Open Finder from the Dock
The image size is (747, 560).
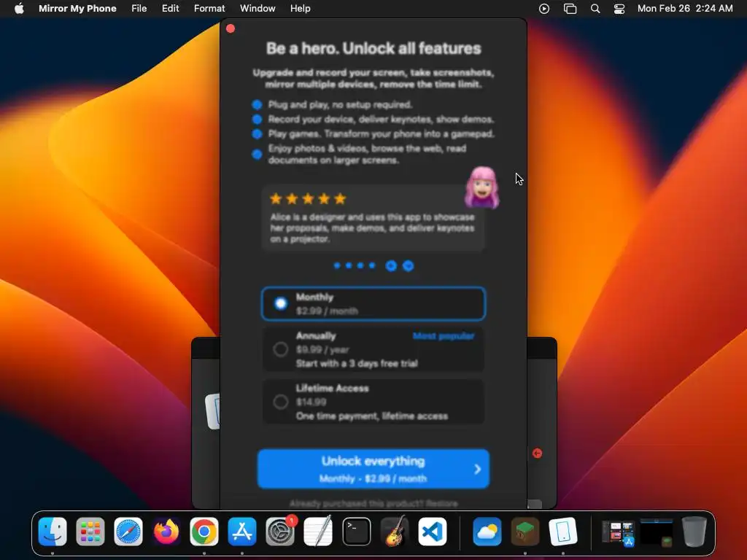tap(53, 532)
